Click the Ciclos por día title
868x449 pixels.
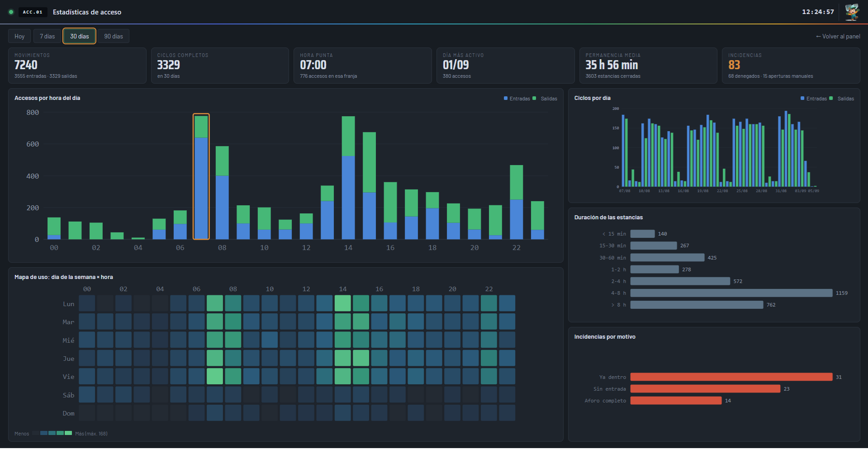pos(592,98)
